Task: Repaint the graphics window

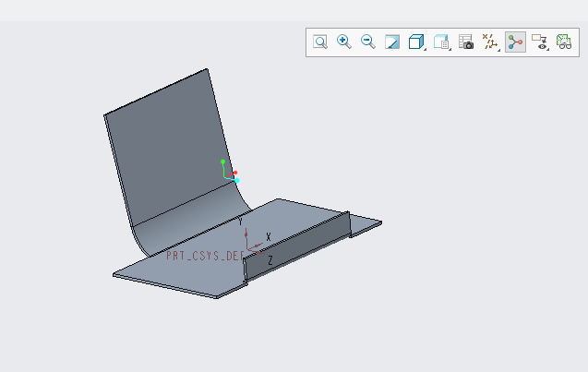Action: tap(392, 42)
